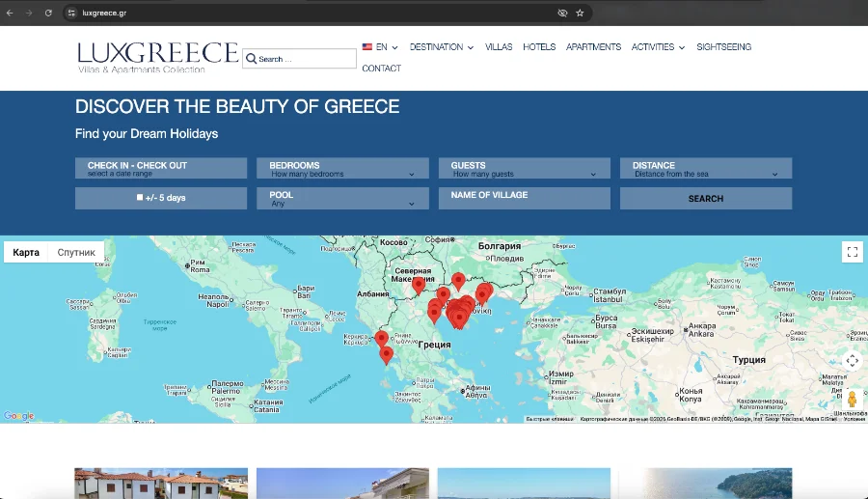
Task: Enable the +/- 5 days checkbox
Action: (140, 198)
